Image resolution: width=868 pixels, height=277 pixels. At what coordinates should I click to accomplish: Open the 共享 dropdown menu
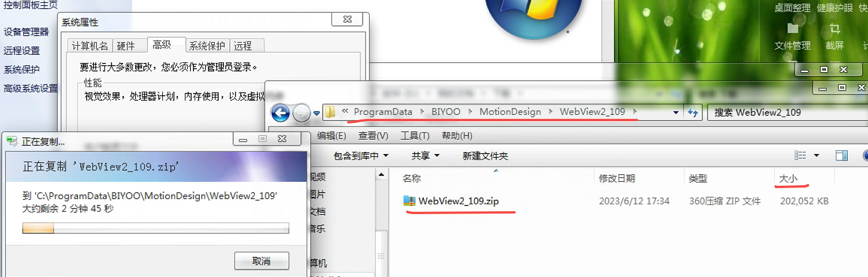(x=426, y=156)
